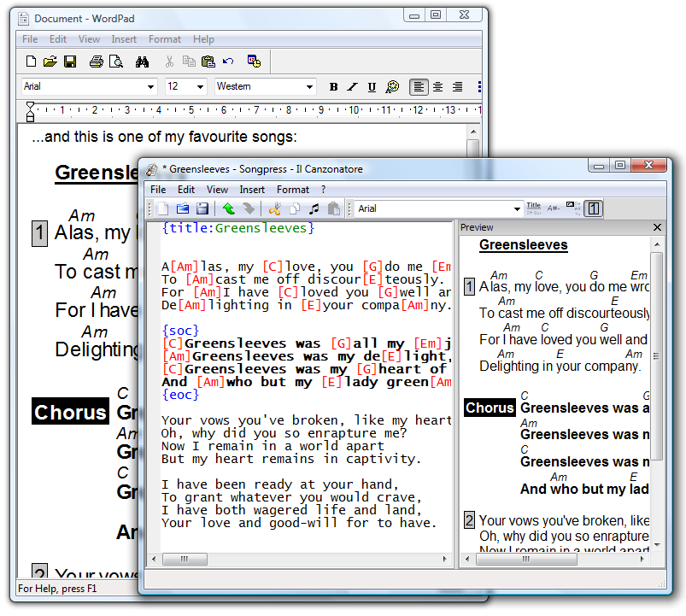Click the Preview panel's horizontal scrollbar thumb
The height and width of the screenshot is (616, 686).
pos(526,559)
